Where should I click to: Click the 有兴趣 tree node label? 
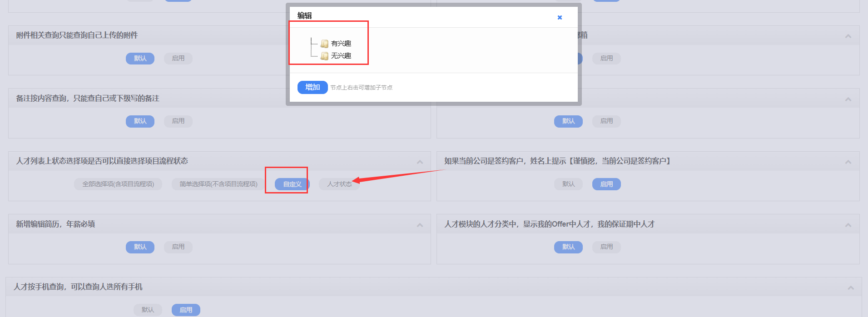tap(341, 44)
